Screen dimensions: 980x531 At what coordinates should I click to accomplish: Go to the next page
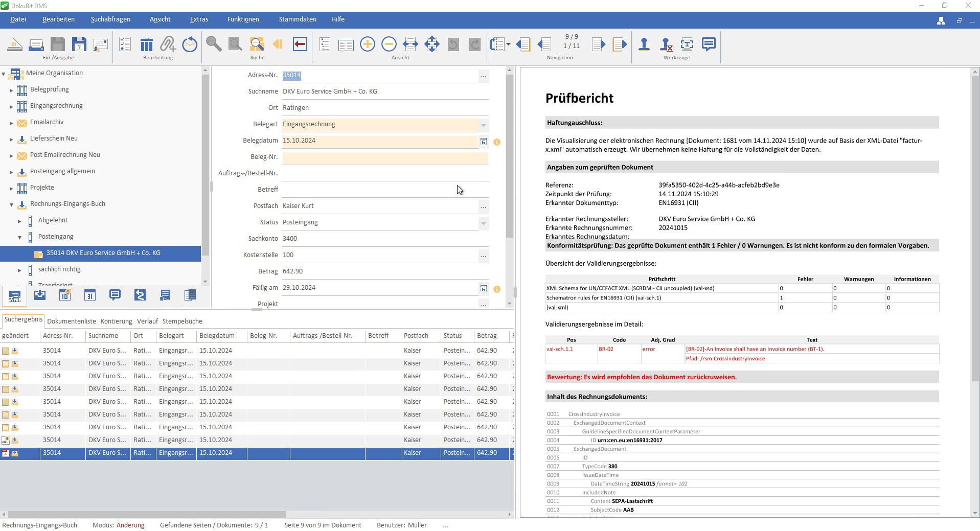(x=598, y=44)
